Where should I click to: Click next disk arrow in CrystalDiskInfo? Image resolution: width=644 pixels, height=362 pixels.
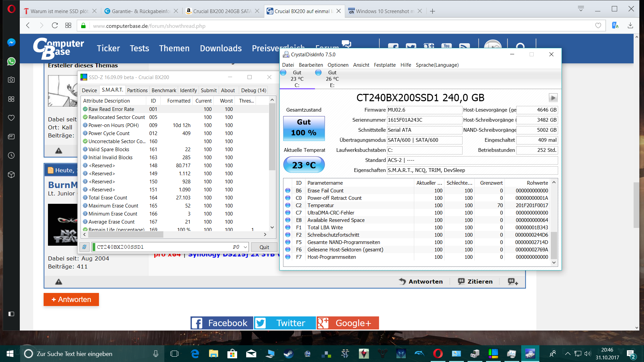[x=553, y=98]
